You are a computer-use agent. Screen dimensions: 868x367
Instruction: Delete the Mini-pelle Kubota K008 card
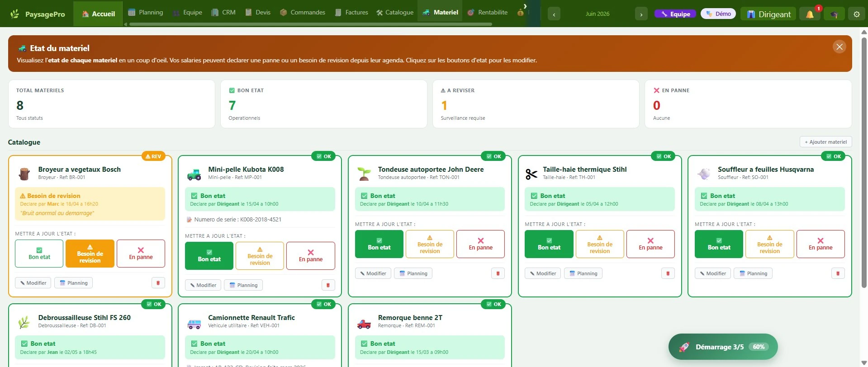[x=328, y=285]
